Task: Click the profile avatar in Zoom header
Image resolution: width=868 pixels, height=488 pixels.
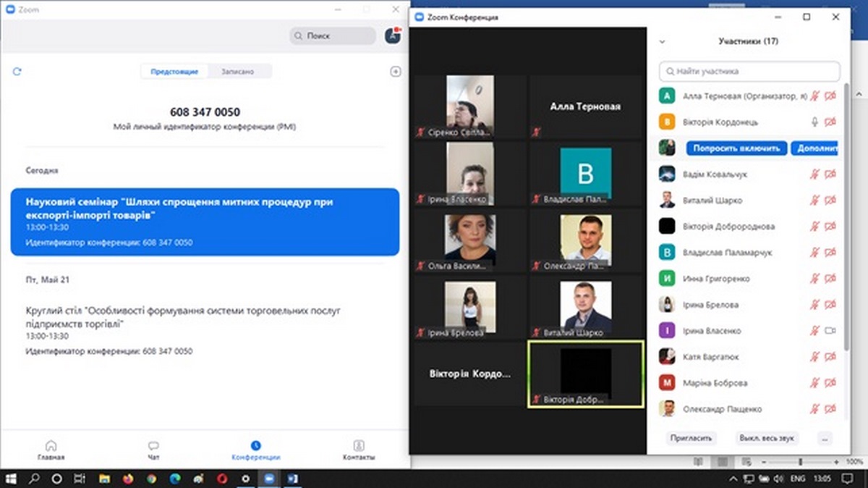Action: click(393, 35)
